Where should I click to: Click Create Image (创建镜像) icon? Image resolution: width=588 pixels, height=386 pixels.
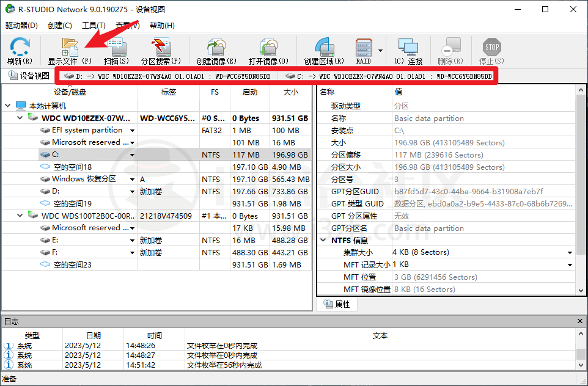pyautogui.click(x=216, y=51)
